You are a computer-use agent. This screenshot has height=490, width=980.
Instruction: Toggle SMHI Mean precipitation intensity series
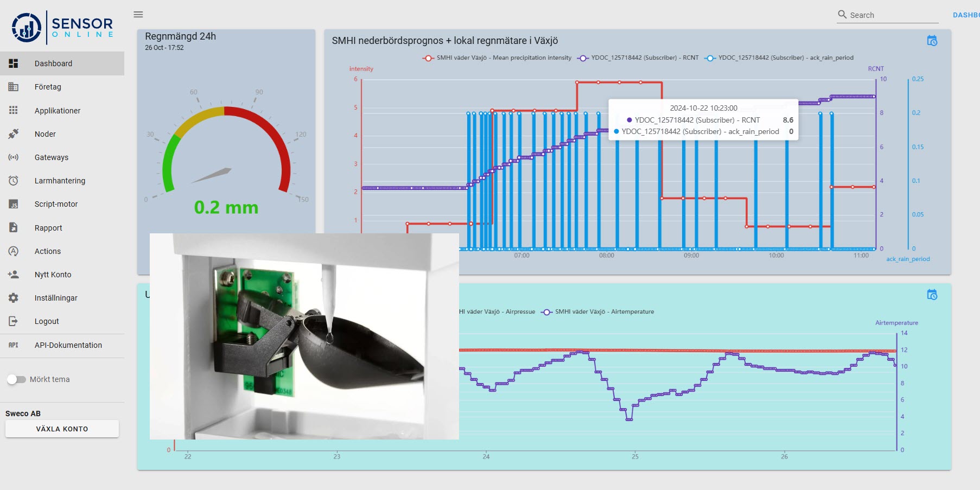(x=497, y=58)
